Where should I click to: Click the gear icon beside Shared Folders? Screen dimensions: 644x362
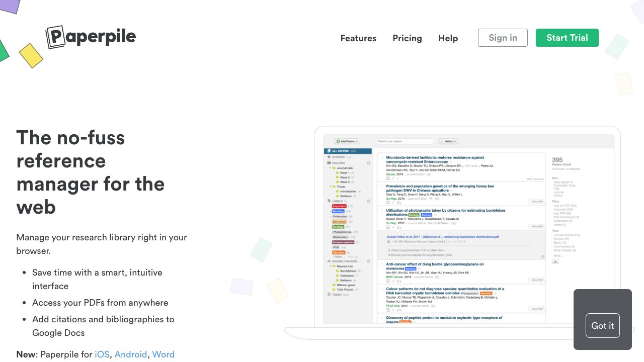pyautogui.click(x=368, y=261)
